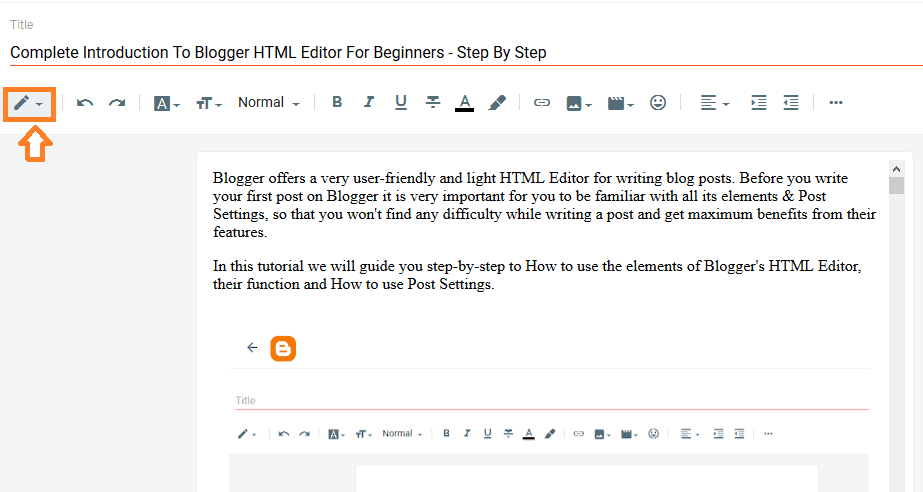Insert or edit a link

coord(542,103)
